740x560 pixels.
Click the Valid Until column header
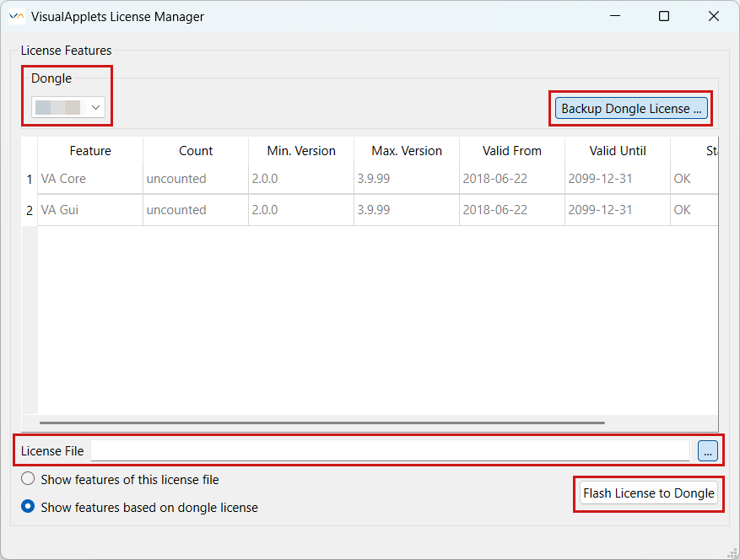coord(618,151)
